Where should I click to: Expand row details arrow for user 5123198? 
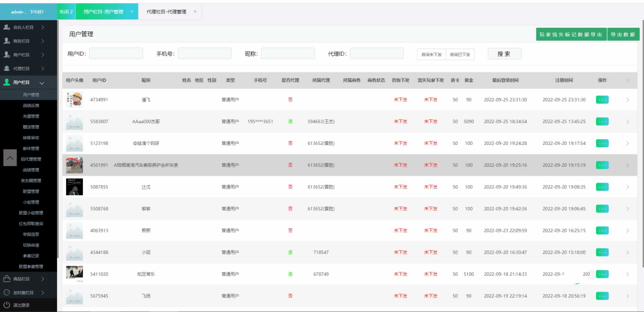click(x=627, y=143)
